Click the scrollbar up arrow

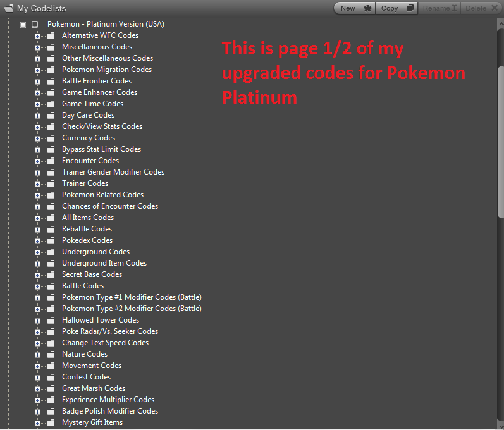click(500, 23)
